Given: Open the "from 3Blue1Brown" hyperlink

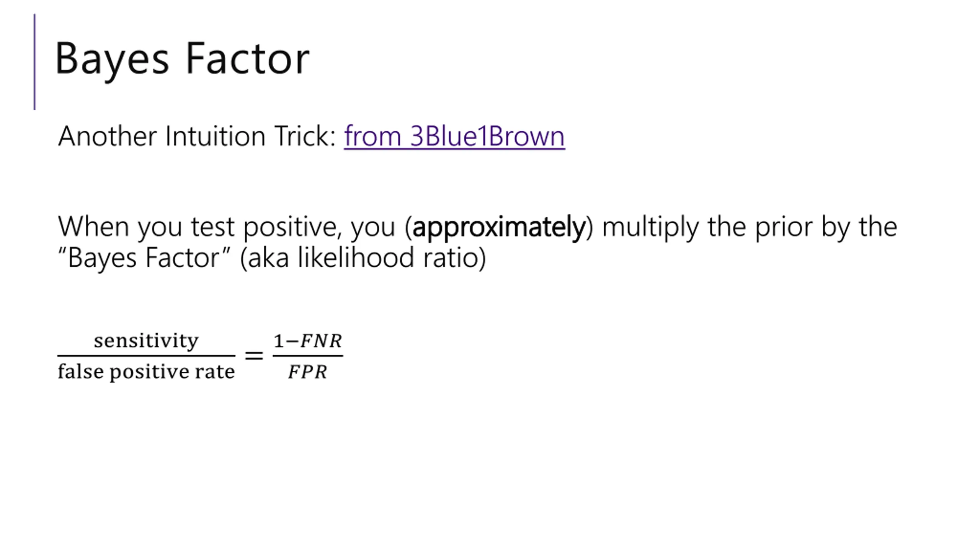Looking at the screenshot, I should point(454,136).
